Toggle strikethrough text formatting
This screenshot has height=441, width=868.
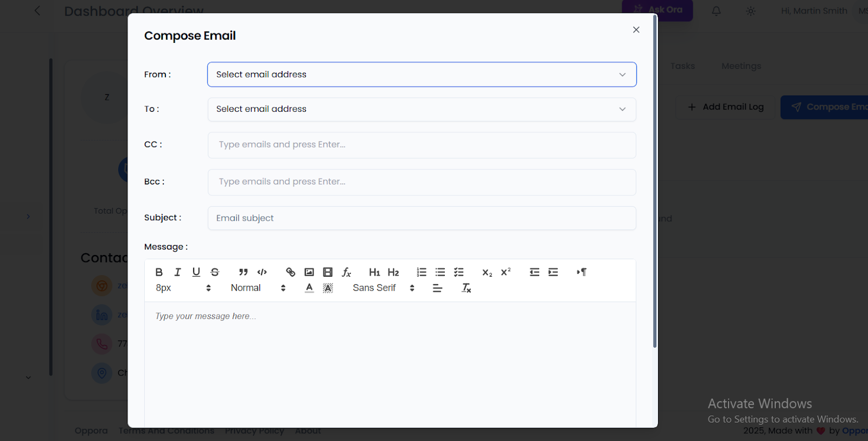215,272
